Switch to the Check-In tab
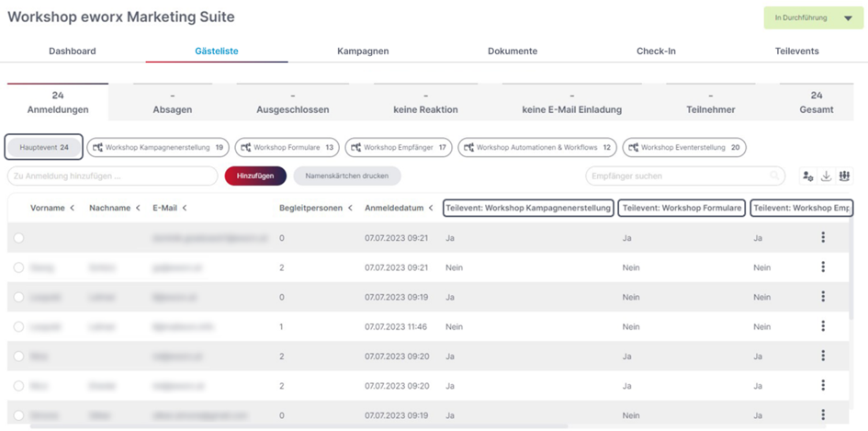 [x=656, y=51]
